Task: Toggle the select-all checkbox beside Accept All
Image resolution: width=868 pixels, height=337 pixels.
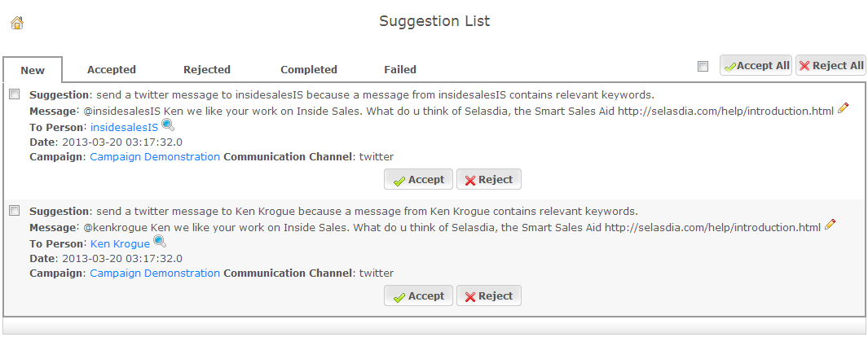Action: pos(703,66)
